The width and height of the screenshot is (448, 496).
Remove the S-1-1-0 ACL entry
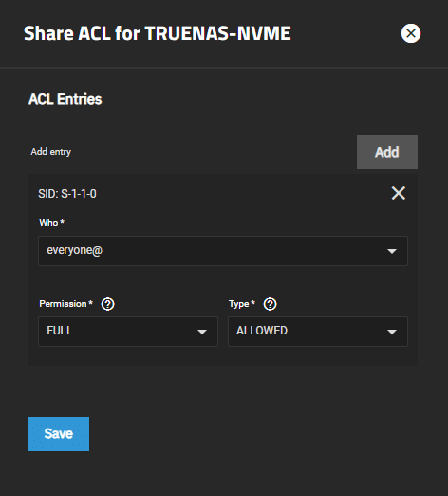(399, 193)
